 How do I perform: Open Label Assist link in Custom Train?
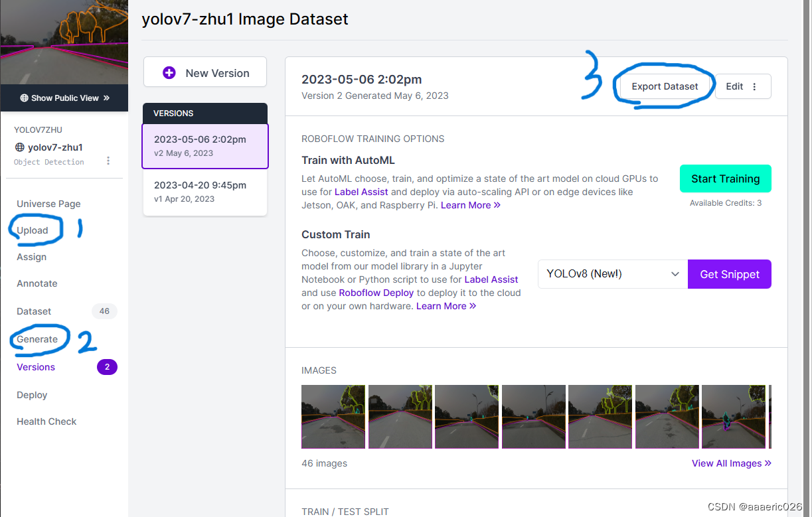491,279
